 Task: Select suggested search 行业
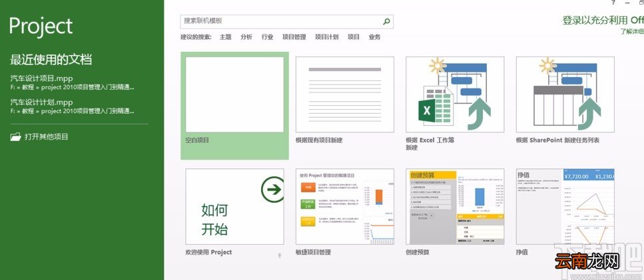point(267,37)
